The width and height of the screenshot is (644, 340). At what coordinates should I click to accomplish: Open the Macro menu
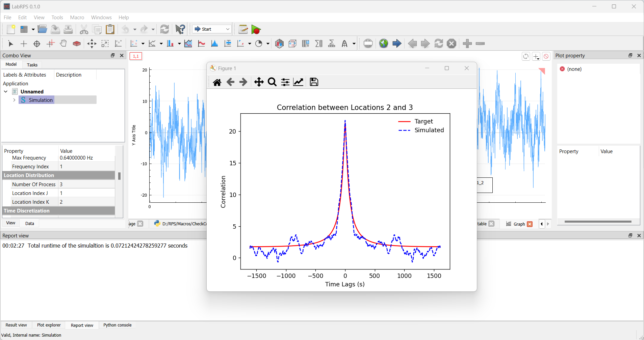click(x=77, y=18)
